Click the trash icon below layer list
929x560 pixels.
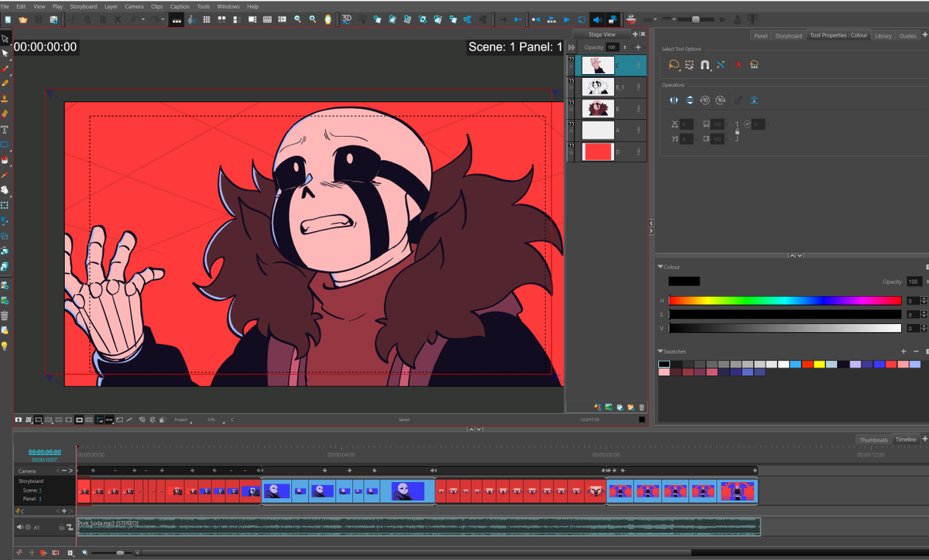coord(641,407)
